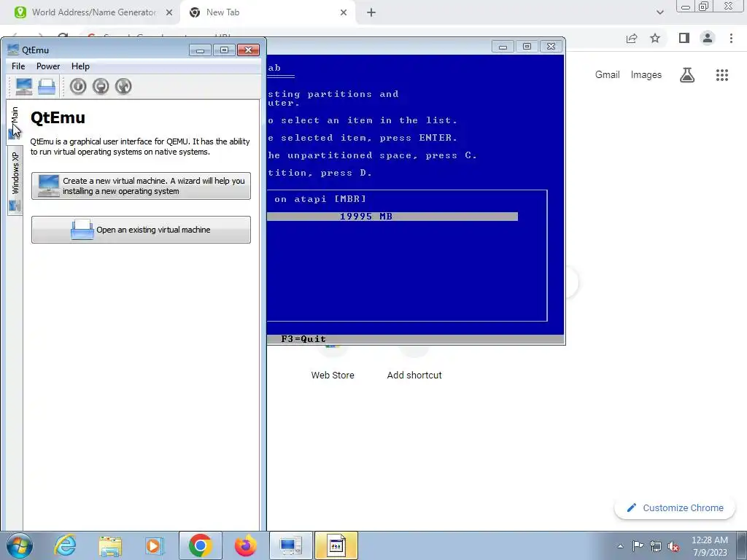The height and width of the screenshot is (560, 747).
Task: Click the network tray icon
Action: pos(656,546)
